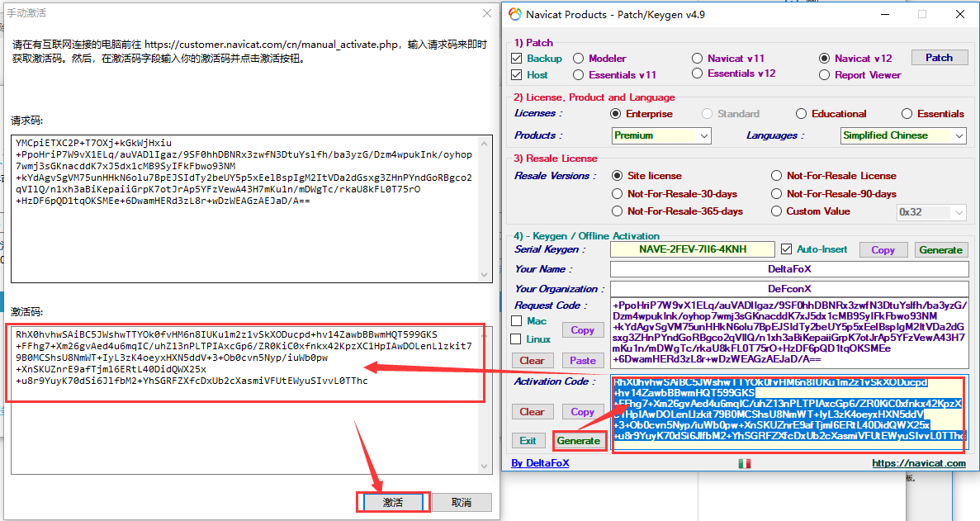Click the Exit button
980x521 pixels.
coord(528,441)
